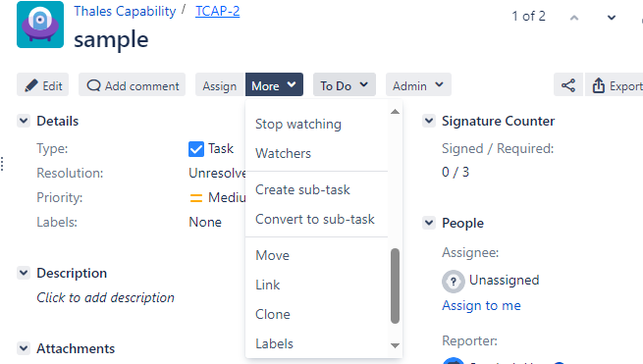Choose Convert to sub-task option
Image resolution: width=643 pixels, height=364 pixels.
[316, 219]
